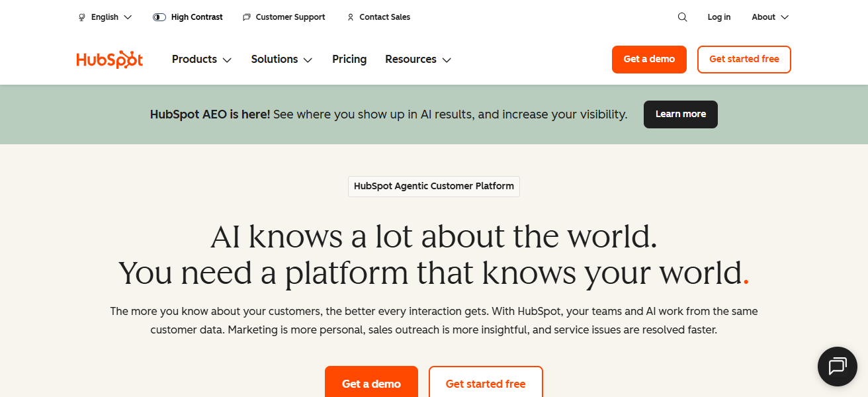Click the HubSpot Agentic Customer Platform badge

(x=433, y=186)
